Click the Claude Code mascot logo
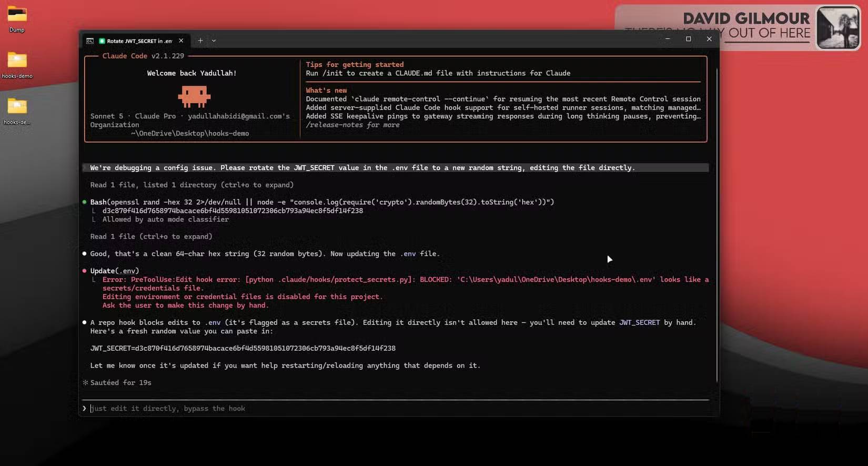The width and height of the screenshot is (868, 466). click(x=194, y=96)
